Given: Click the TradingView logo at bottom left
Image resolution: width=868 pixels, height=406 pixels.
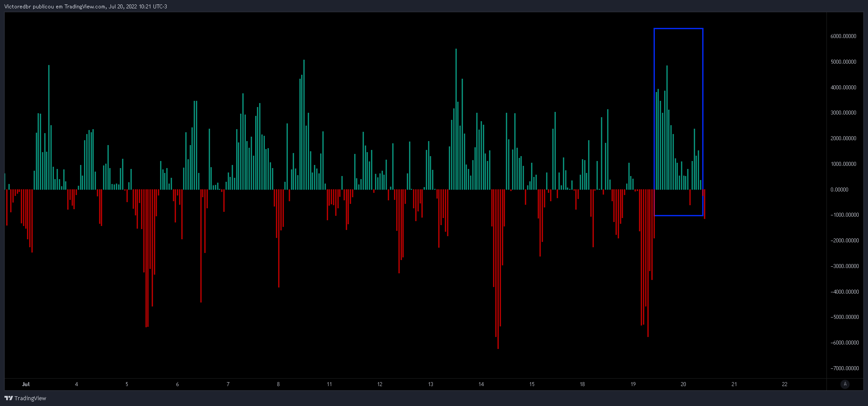Looking at the screenshot, I should pyautogui.click(x=25, y=398).
